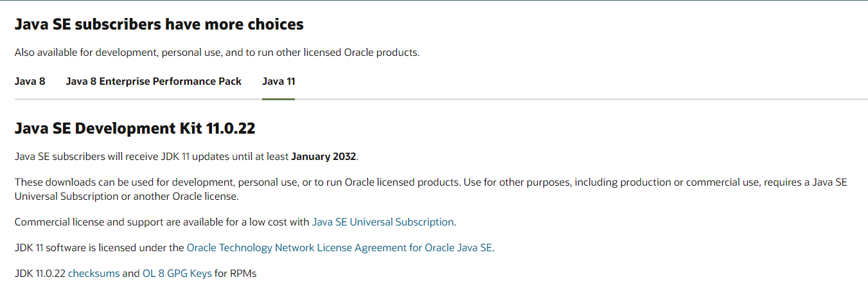Switch to the Java 8 tab
Screen dimensions: 868x293
coord(30,82)
